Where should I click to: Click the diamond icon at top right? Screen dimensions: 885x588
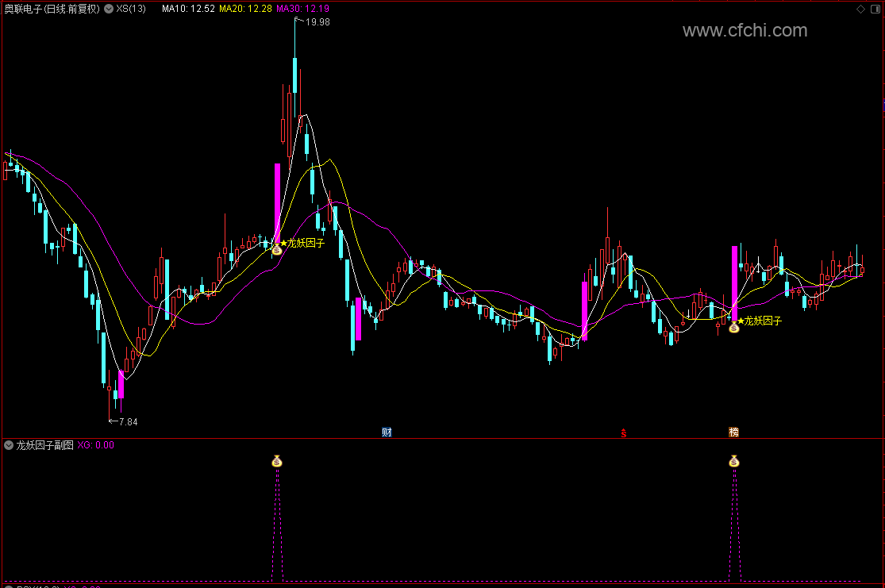pos(860,9)
